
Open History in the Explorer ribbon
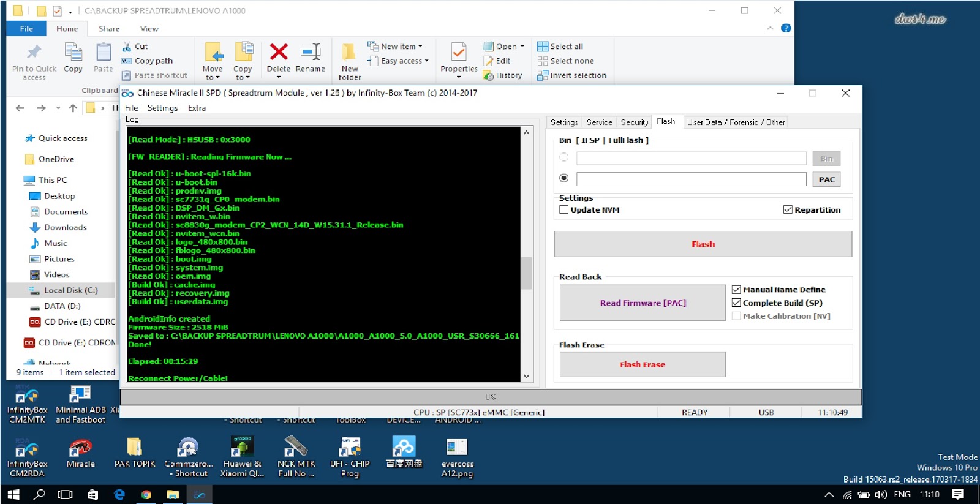coord(502,75)
